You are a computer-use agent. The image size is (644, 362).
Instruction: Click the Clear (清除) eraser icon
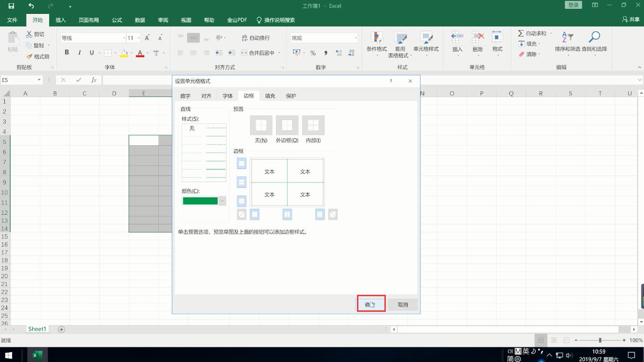(x=522, y=54)
